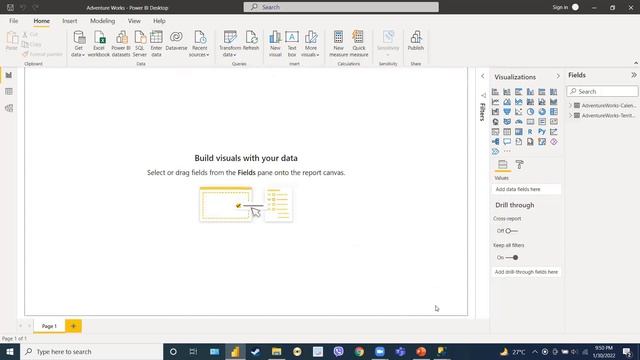Open Transform data dropdown
The image size is (640, 360).
(x=230, y=44)
